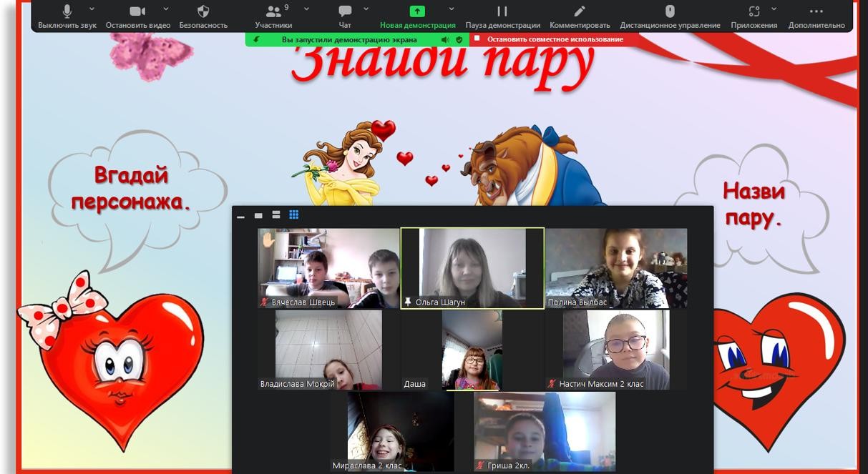The width and height of the screenshot is (868, 474).
Task: Expand audio options arrow next to microphone
Action: (x=92, y=9)
